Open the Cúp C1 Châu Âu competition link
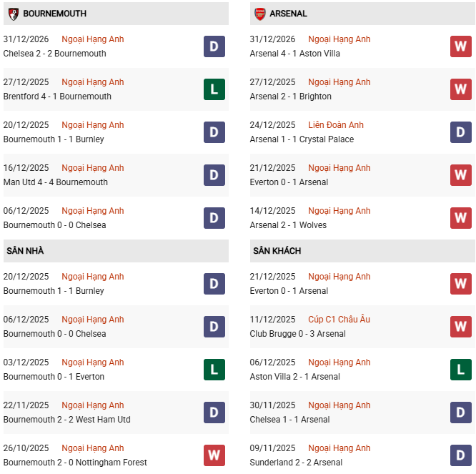 pyautogui.click(x=339, y=320)
